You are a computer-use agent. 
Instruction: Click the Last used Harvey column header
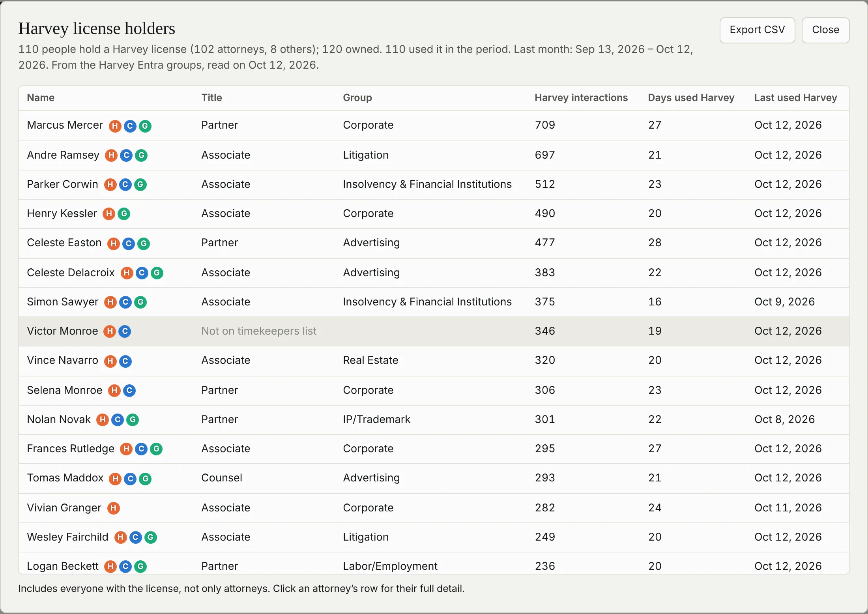[795, 98]
